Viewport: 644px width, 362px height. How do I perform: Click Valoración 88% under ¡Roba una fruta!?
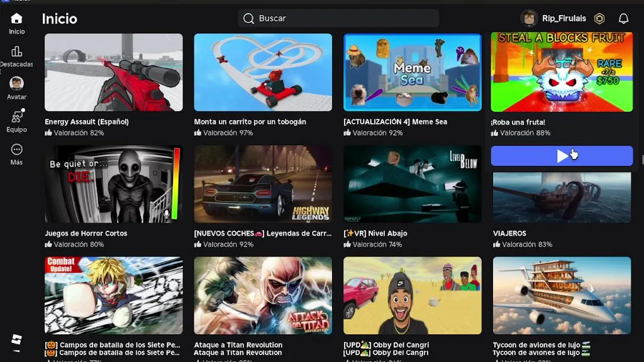pos(521,133)
